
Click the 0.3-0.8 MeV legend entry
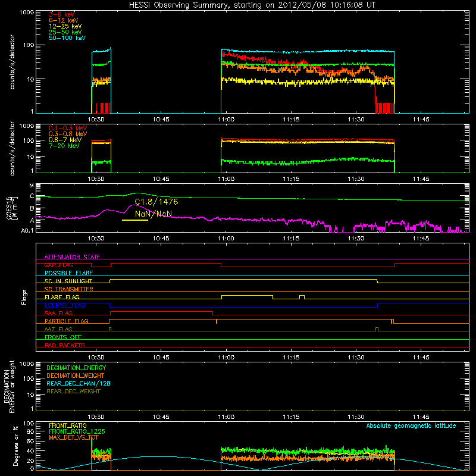click(x=68, y=134)
